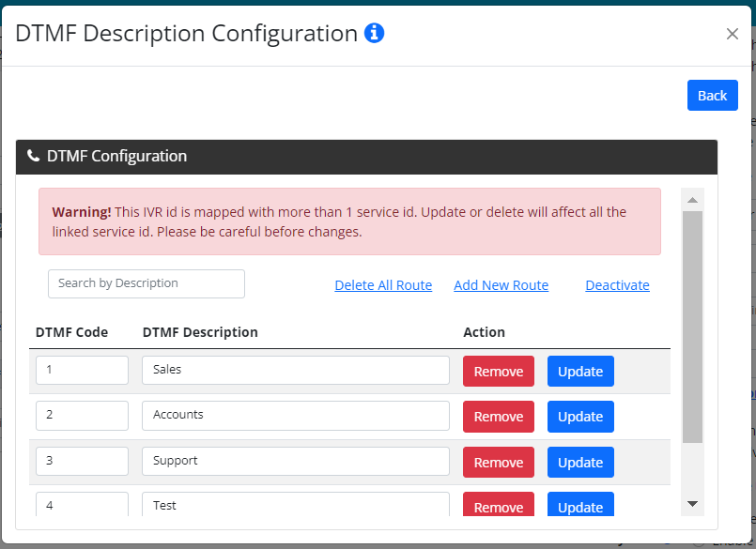756x549 pixels.
Task: Remove the Test route
Action: tap(499, 504)
